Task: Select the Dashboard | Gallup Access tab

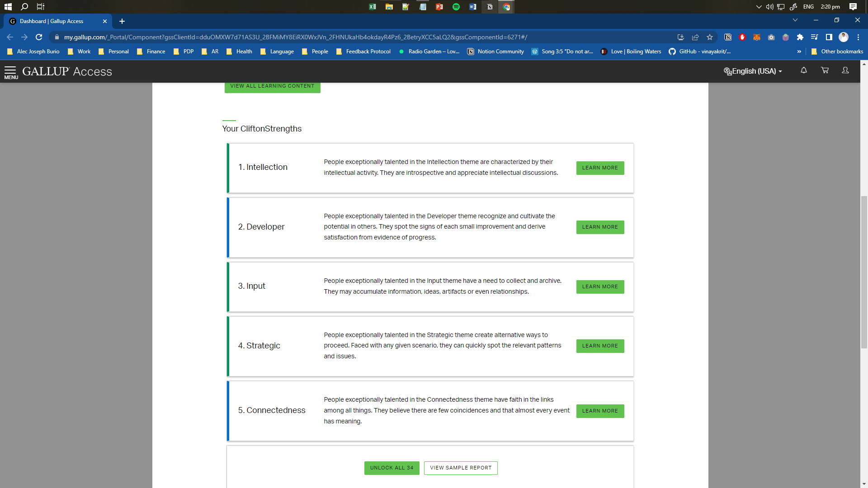Action: point(58,21)
